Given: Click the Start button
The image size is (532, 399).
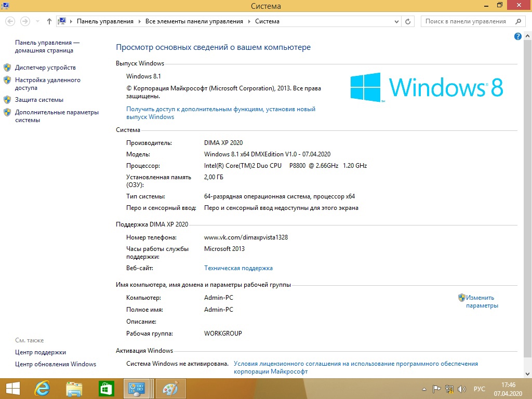Looking at the screenshot, I should click(x=12, y=389).
